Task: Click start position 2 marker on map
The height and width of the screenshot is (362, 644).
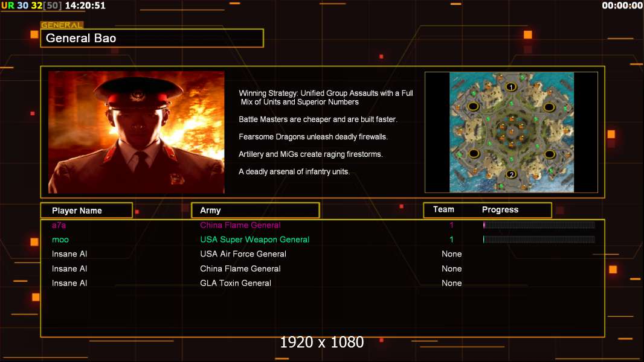Action: 511,174
